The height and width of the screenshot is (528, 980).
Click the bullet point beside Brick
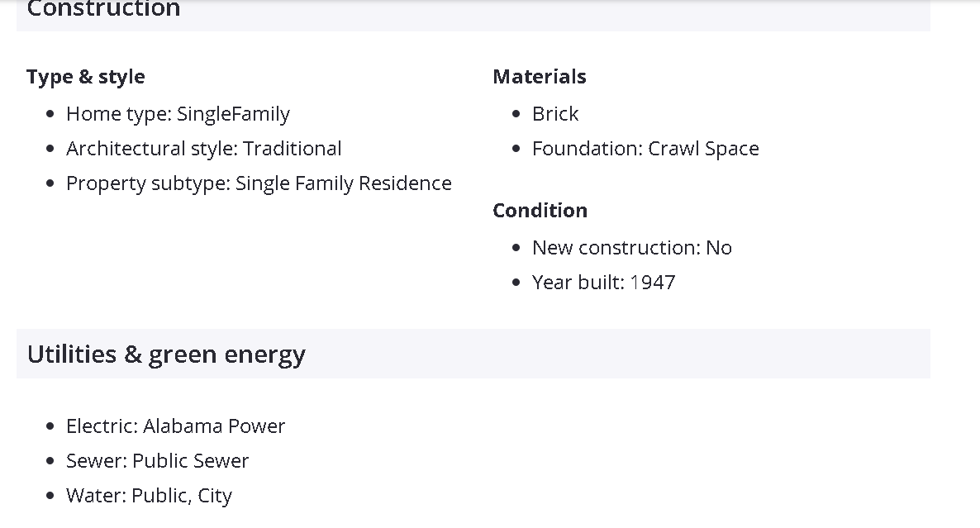click(x=516, y=114)
